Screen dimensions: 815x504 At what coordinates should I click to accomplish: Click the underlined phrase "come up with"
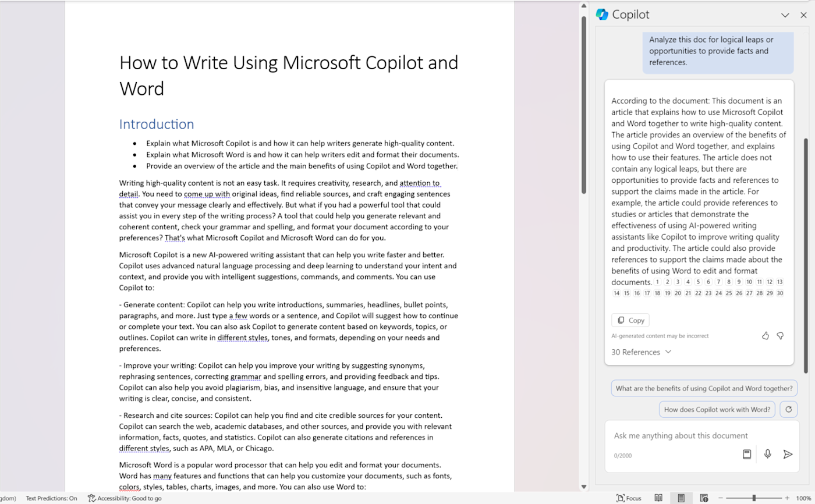tap(207, 194)
